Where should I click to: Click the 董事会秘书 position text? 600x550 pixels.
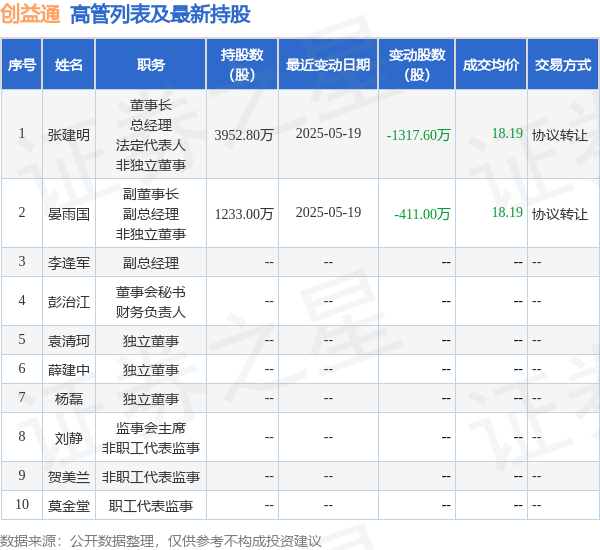pyautogui.click(x=151, y=292)
